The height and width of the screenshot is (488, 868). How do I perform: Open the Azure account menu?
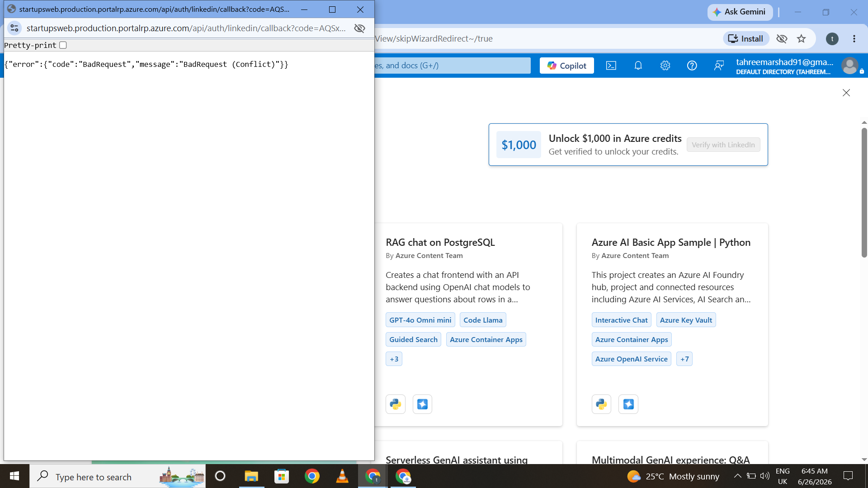coord(784,66)
